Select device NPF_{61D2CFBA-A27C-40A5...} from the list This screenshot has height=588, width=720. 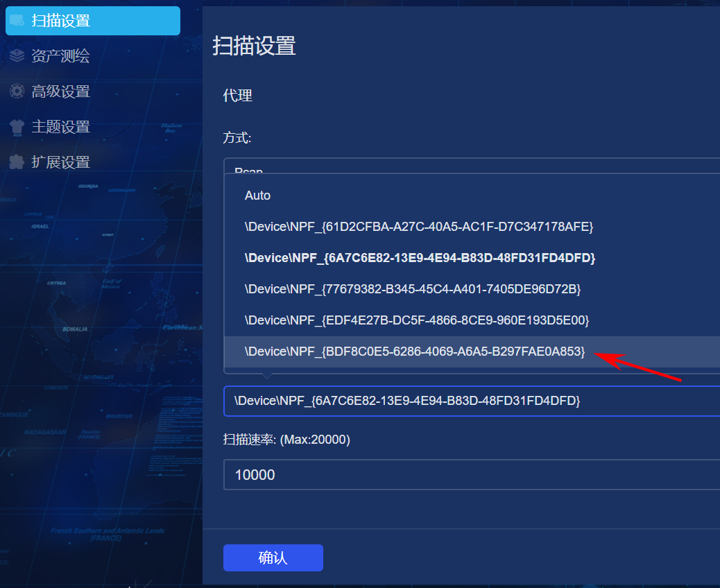tap(419, 227)
